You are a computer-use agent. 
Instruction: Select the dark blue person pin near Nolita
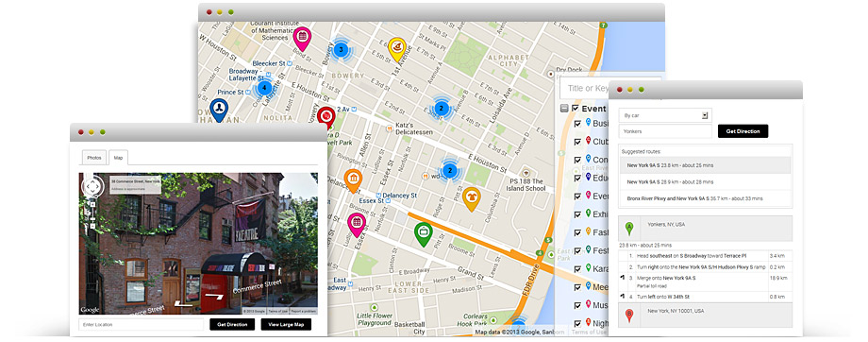coord(219,110)
